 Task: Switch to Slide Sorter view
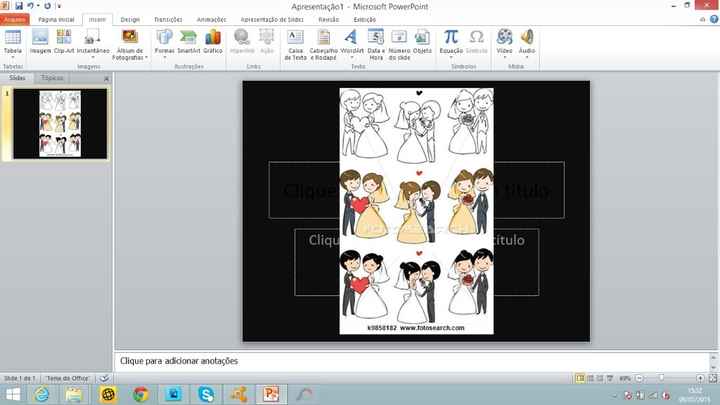(x=591, y=378)
